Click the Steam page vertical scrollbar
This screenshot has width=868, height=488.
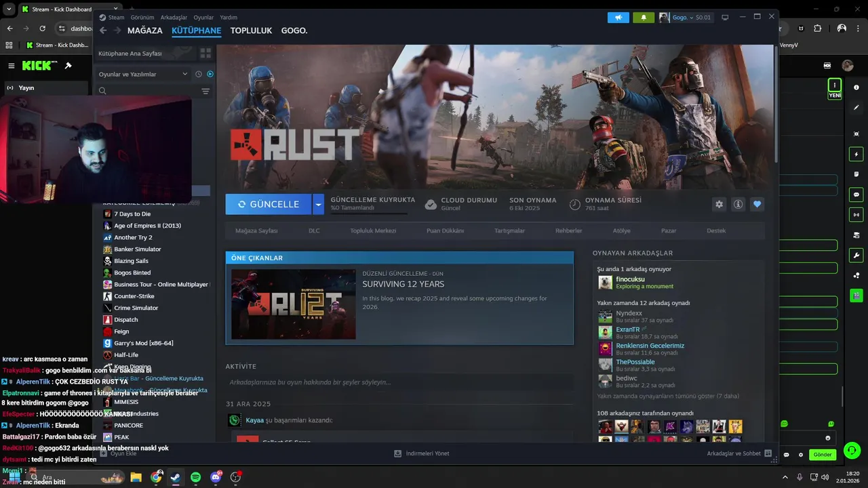tap(776, 105)
